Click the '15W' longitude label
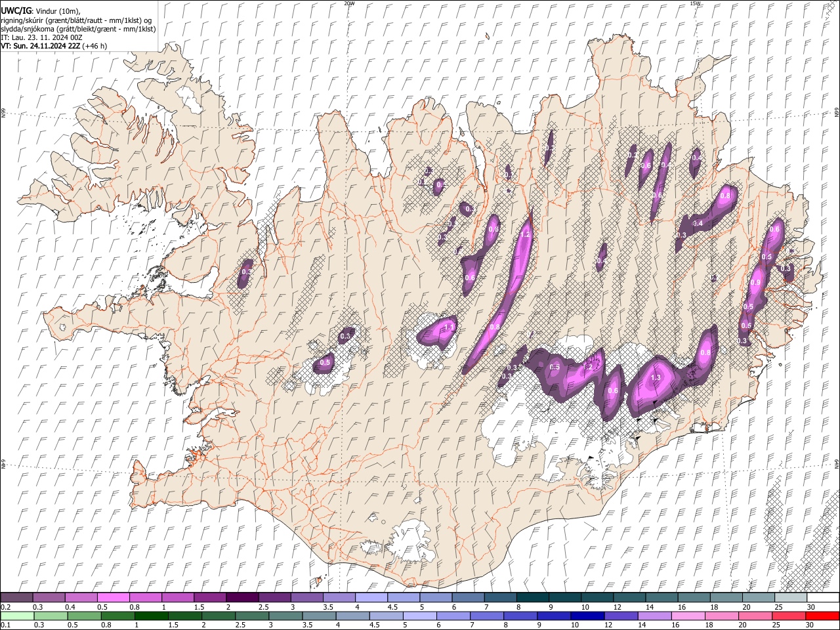This screenshot has height=630, width=840. click(x=695, y=3)
